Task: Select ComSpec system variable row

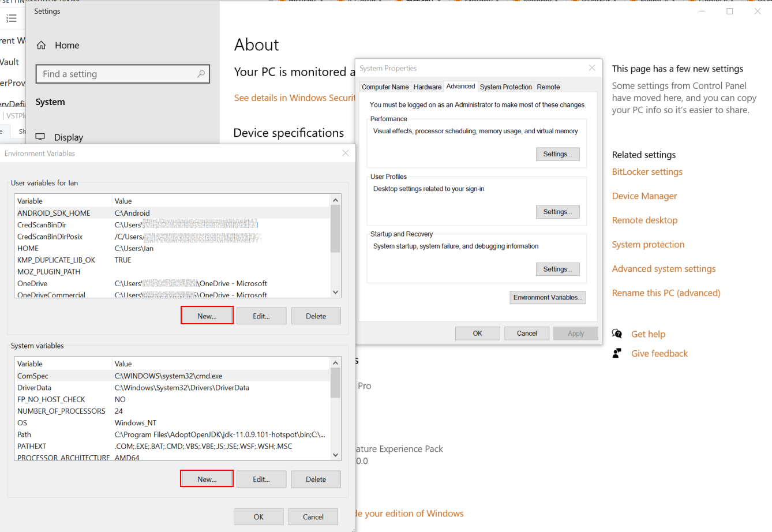Action: point(172,376)
